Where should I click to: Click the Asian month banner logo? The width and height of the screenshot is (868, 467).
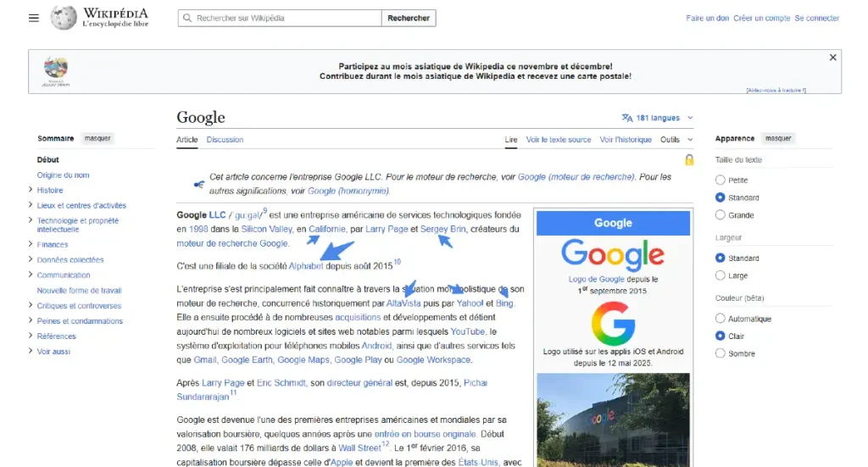click(56, 71)
